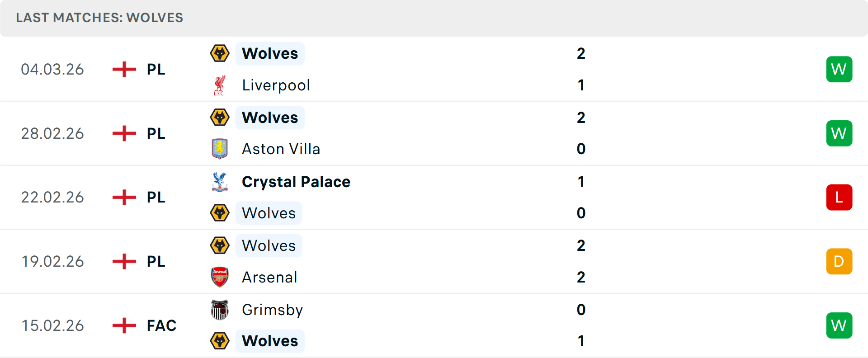This screenshot has height=358, width=868.
Task: Select the Liverpool club logo
Action: tap(220, 85)
